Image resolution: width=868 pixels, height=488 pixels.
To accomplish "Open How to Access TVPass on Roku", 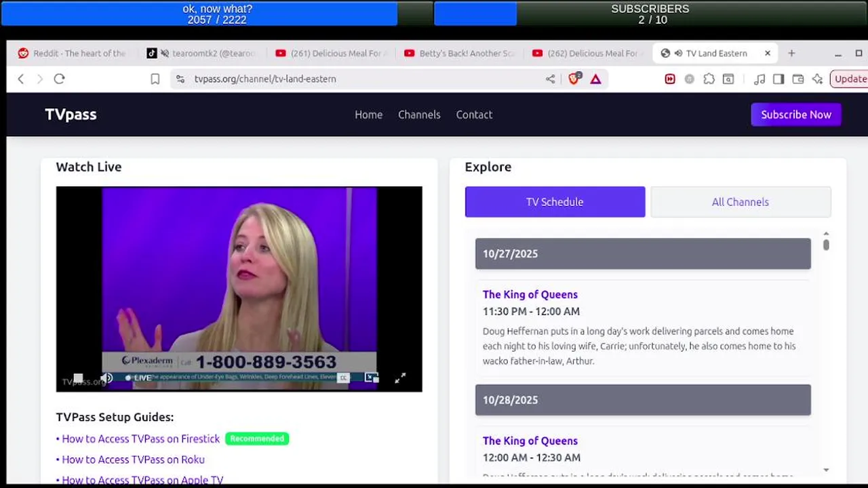I will 133,460.
